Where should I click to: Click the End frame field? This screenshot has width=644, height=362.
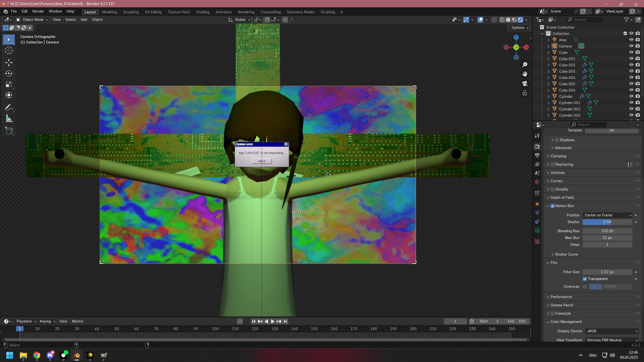(517, 321)
